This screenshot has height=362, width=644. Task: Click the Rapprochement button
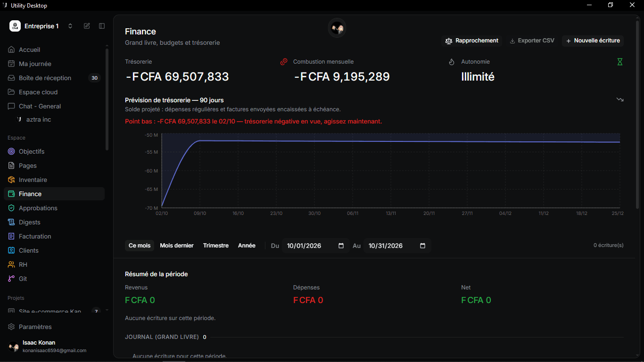471,41
